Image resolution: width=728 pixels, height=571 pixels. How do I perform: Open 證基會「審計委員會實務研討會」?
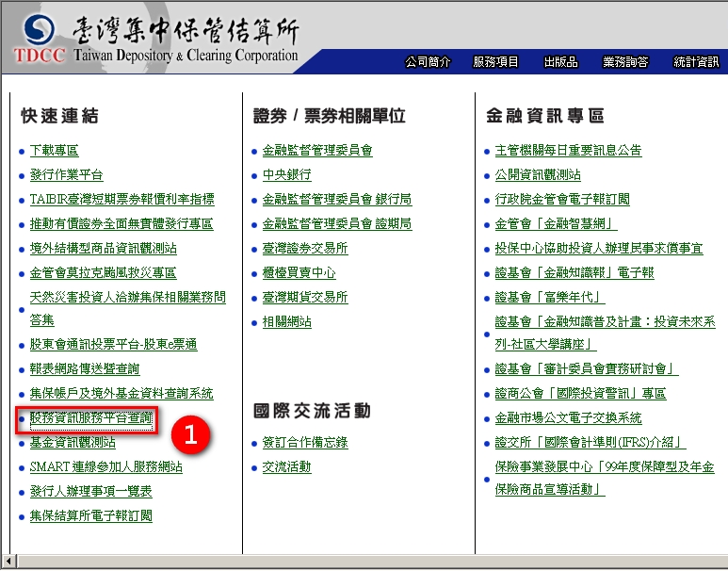pos(587,369)
